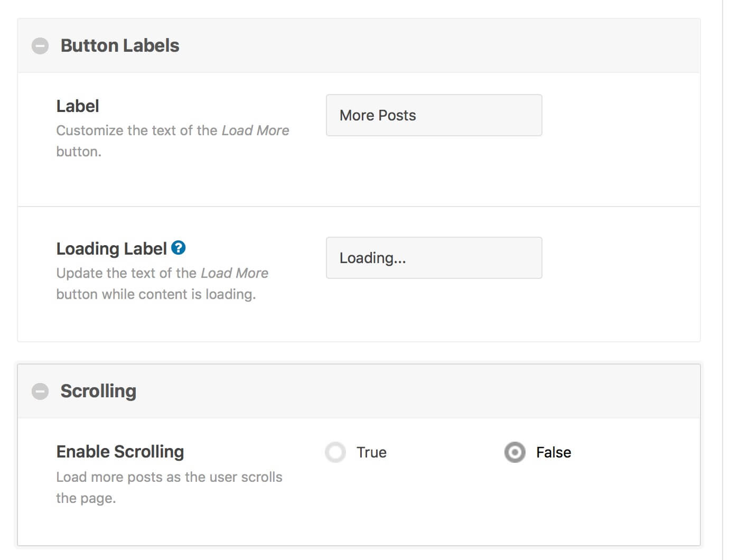
Task: Click the Label setting title
Action: click(78, 106)
